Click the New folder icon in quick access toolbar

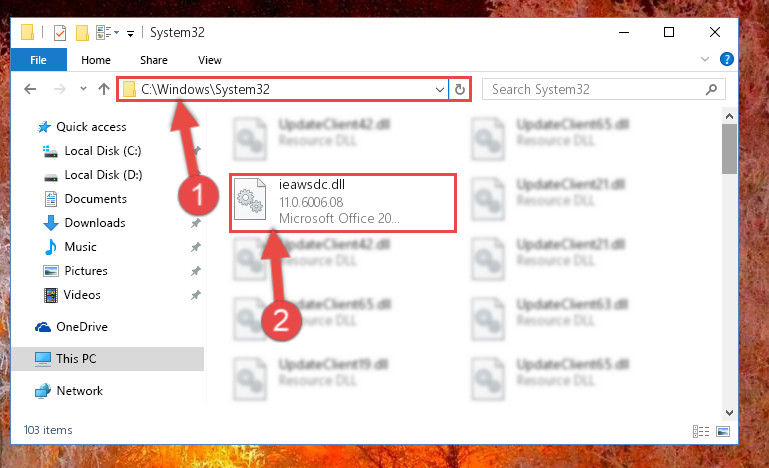point(82,33)
